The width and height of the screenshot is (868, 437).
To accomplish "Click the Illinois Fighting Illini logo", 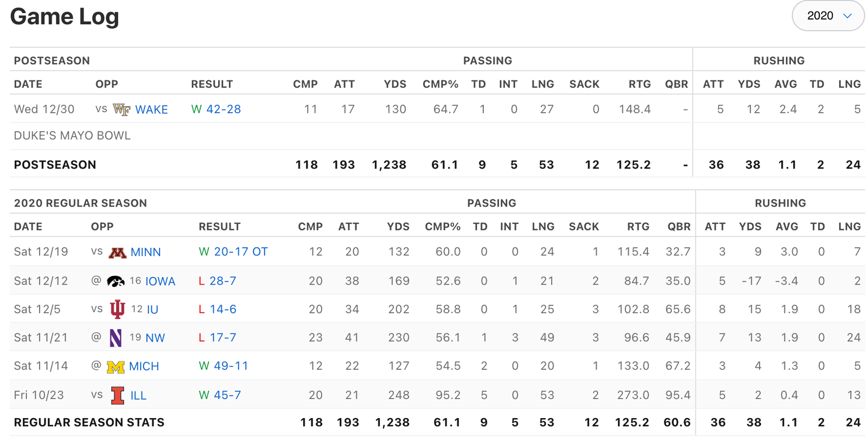I will tap(117, 395).
